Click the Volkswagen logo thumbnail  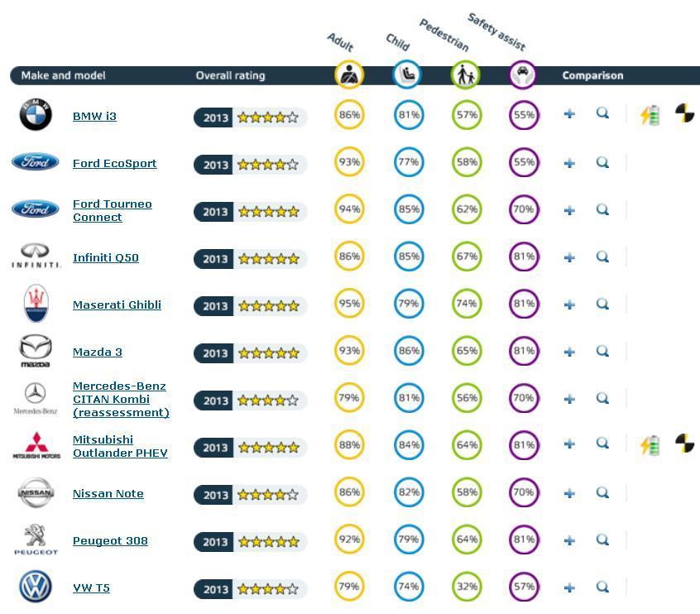[x=36, y=588]
